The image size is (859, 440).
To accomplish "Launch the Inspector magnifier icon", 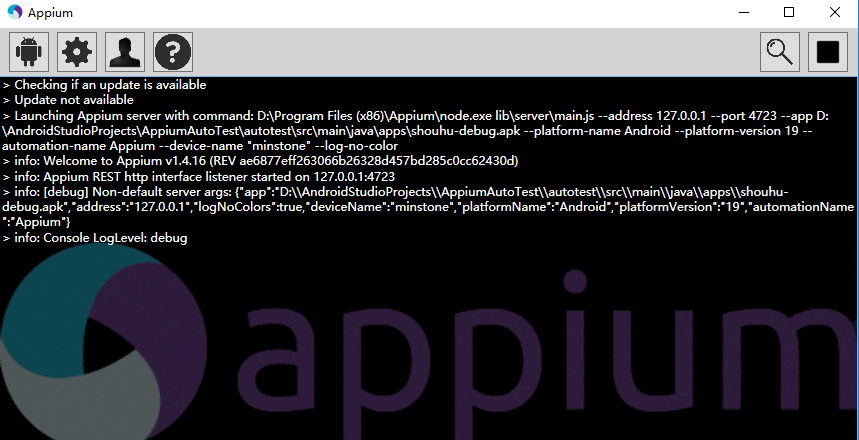I will point(780,52).
